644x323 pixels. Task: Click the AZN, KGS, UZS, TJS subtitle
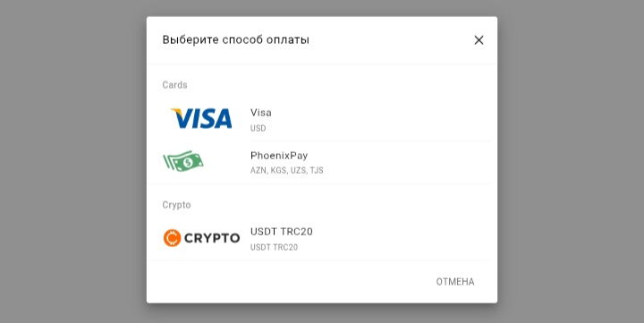coord(287,170)
